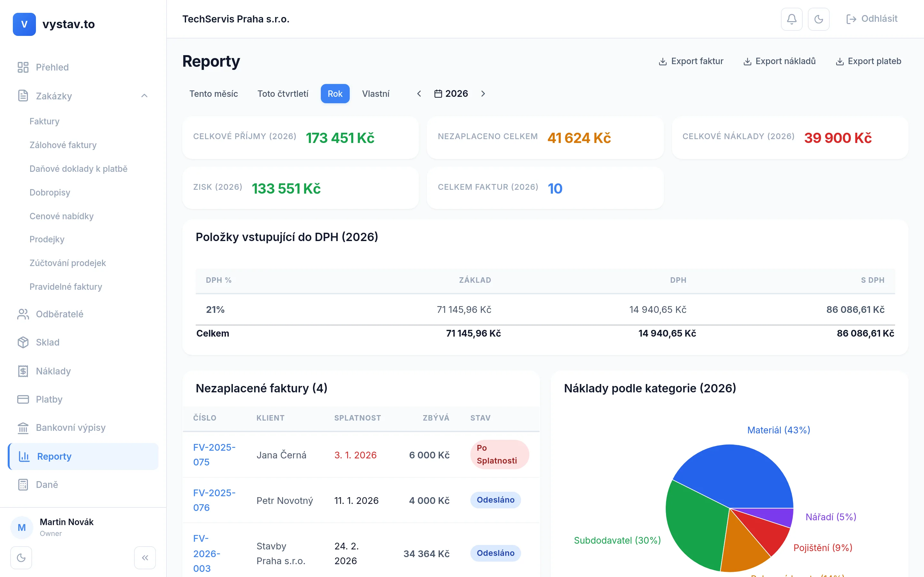Toggle dark mode moon in sidebar footer
This screenshot has height=577, width=924.
click(x=21, y=557)
